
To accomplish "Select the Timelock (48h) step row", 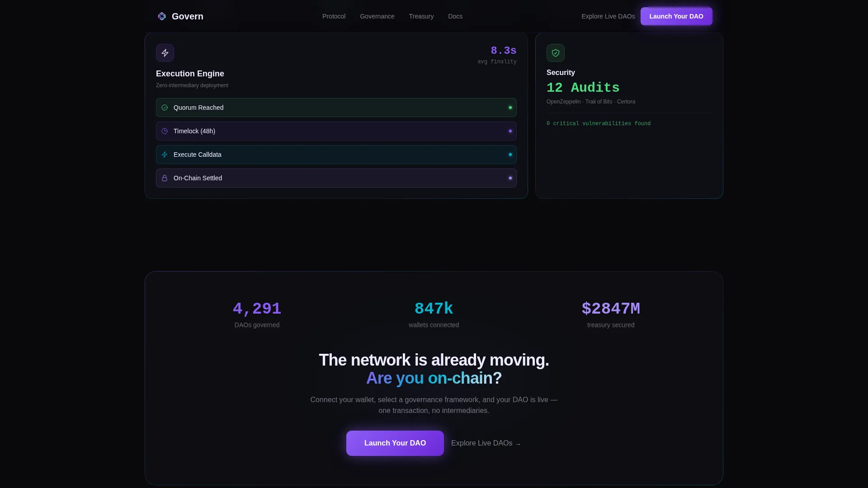I will point(336,131).
